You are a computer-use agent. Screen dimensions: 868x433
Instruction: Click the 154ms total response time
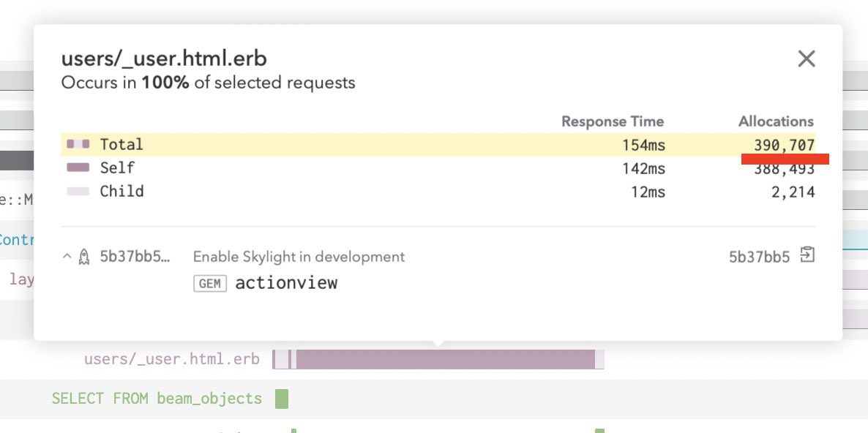pyautogui.click(x=643, y=146)
